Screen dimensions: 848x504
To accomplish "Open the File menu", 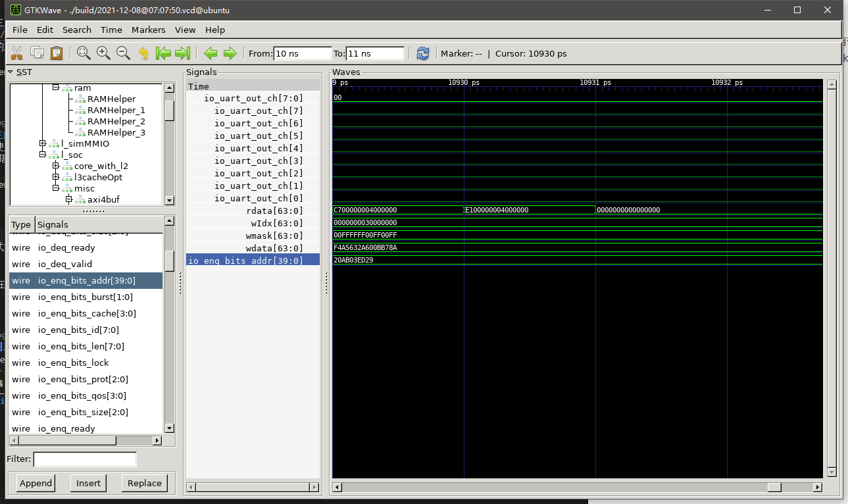I will tap(20, 30).
